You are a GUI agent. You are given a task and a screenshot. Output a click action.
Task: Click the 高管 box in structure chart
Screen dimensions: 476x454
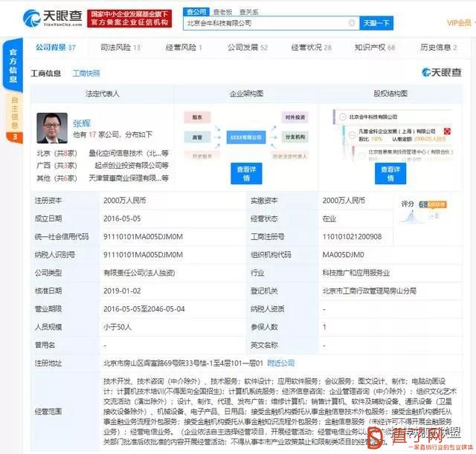197,137
